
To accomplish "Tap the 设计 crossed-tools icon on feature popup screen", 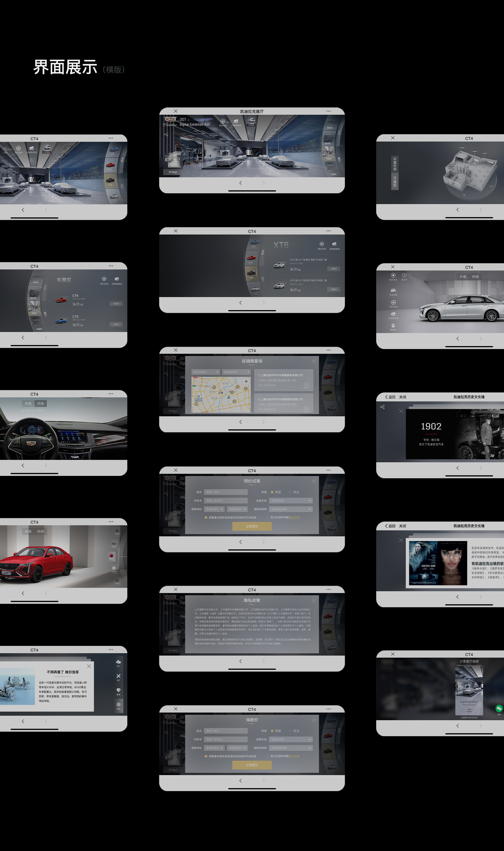I will tap(119, 676).
